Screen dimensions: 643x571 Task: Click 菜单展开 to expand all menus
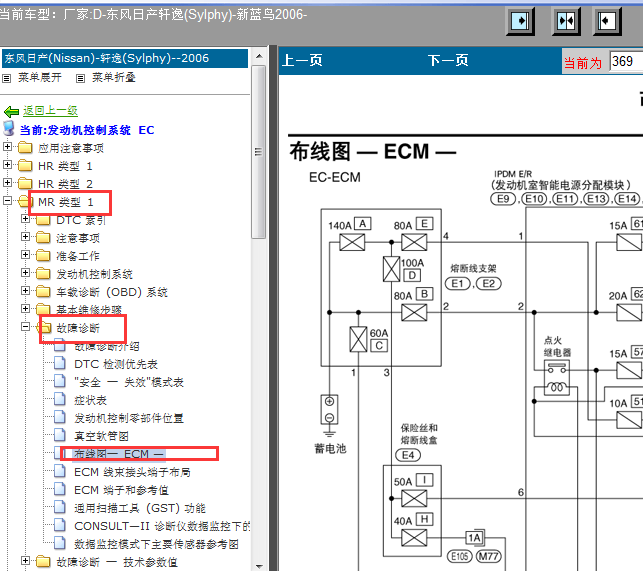40,78
